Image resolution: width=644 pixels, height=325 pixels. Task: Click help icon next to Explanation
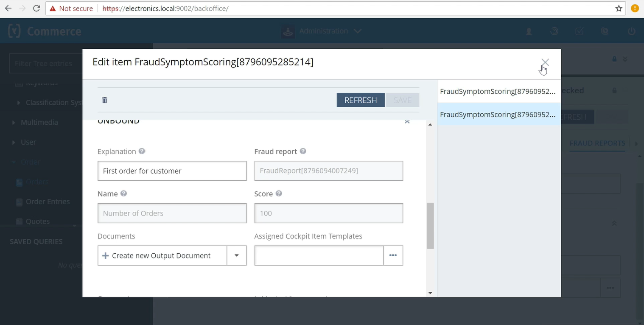pos(142,151)
